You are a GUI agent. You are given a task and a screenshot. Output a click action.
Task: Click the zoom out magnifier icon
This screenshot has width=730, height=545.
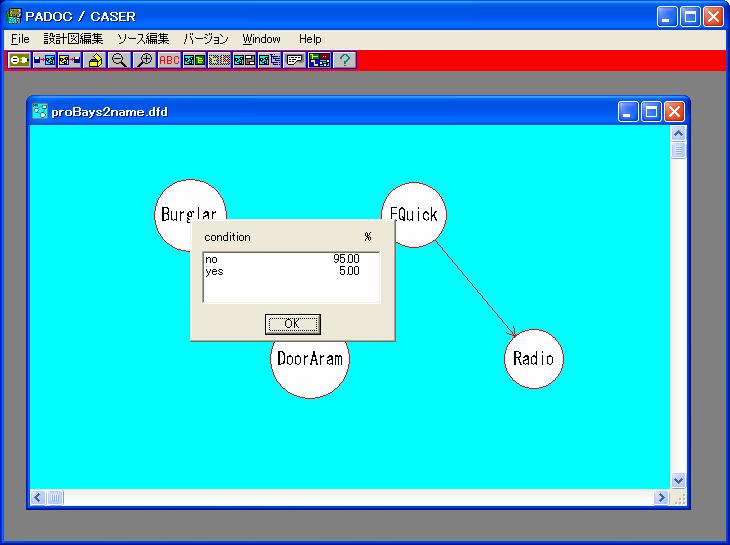coord(119,60)
